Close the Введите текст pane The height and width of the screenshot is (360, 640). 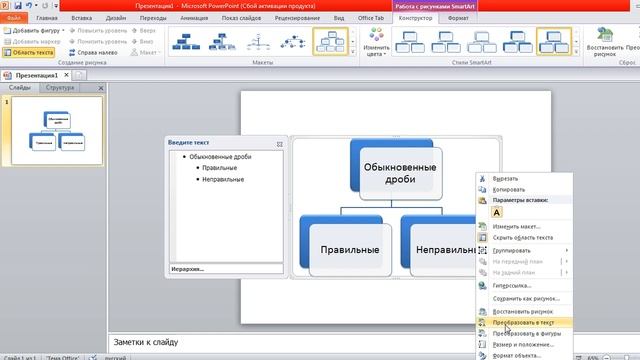click(x=280, y=144)
